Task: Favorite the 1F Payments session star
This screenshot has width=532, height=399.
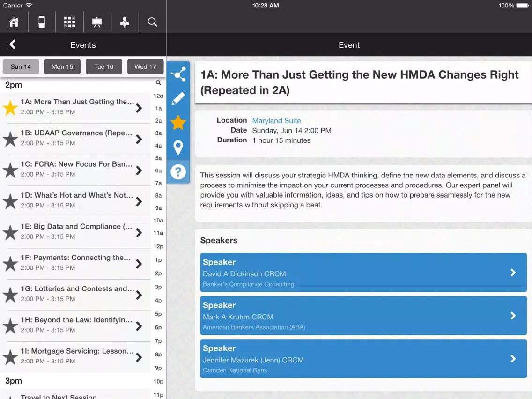Action: 10,264
